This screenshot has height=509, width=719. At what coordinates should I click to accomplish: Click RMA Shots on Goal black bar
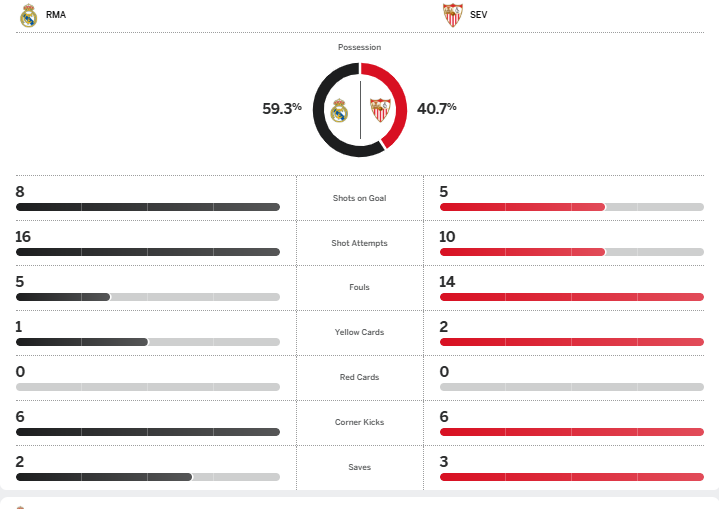(x=148, y=207)
